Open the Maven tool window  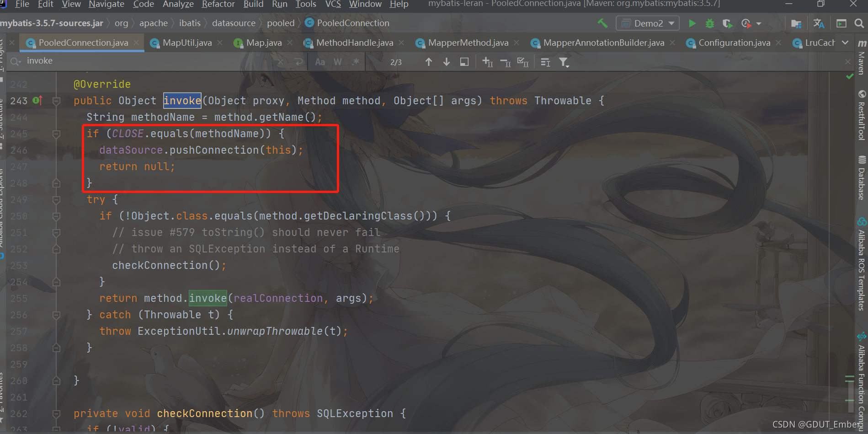click(862, 57)
